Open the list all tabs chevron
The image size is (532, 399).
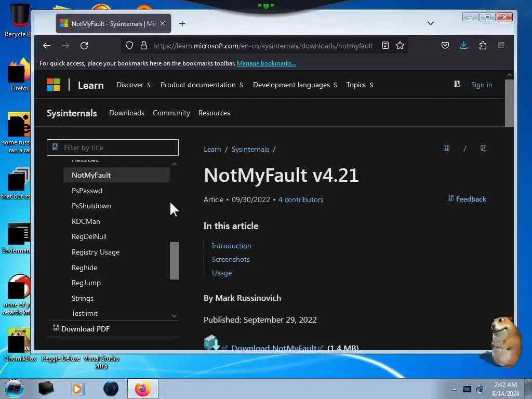431,23
